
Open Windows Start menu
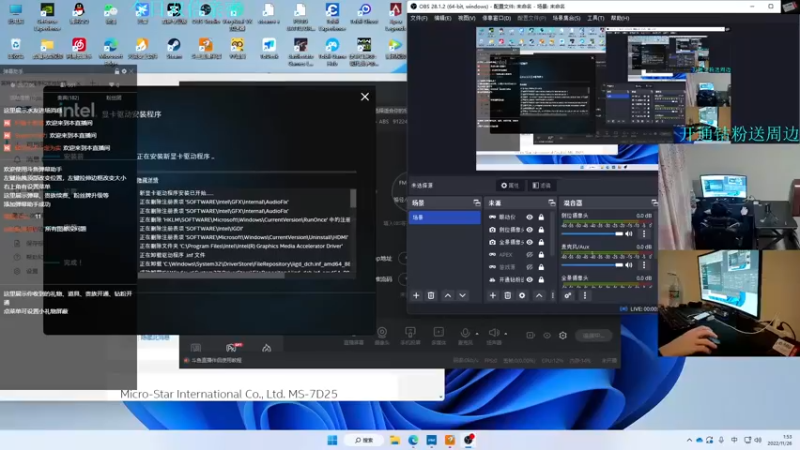click(332, 440)
